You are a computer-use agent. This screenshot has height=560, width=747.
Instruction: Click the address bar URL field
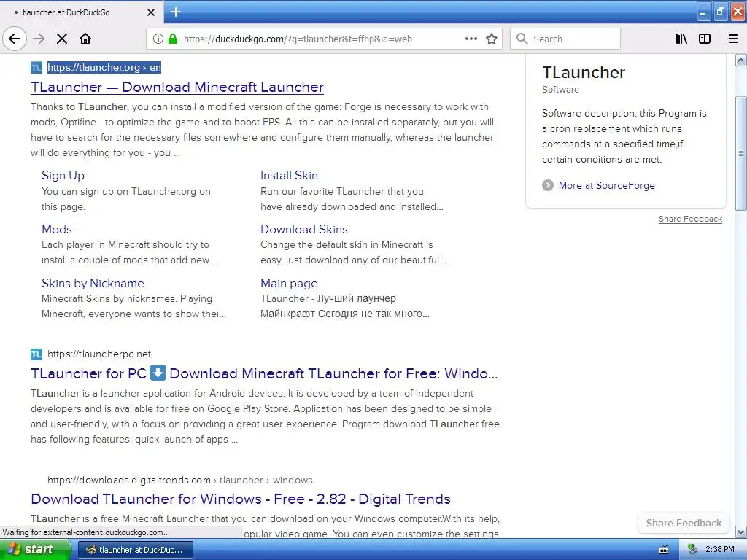click(x=324, y=39)
